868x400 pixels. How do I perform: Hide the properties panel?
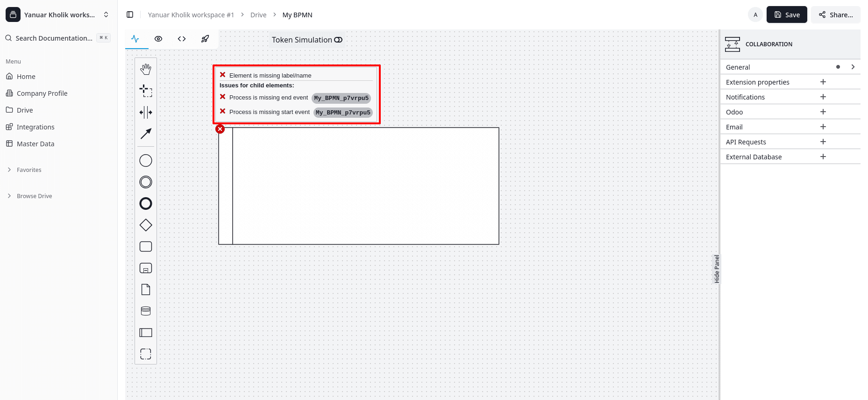click(x=717, y=269)
